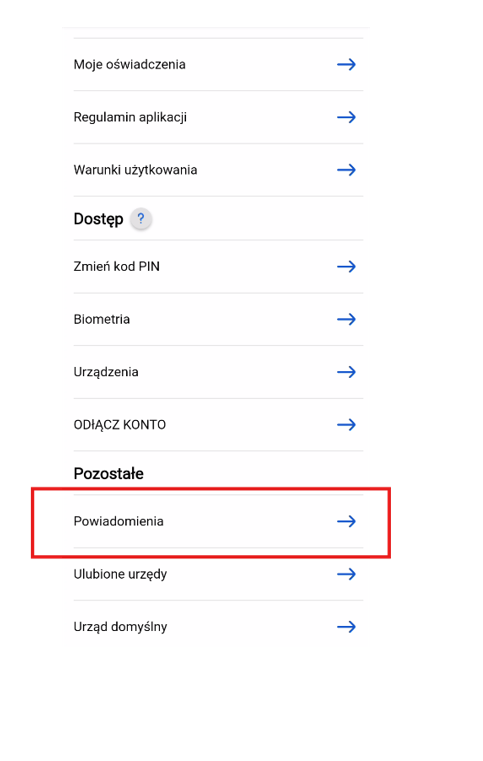Select Warunki użytkowania label
Image resolution: width=483 pixels, height=761 pixels.
pyautogui.click(x=135, y=170)
